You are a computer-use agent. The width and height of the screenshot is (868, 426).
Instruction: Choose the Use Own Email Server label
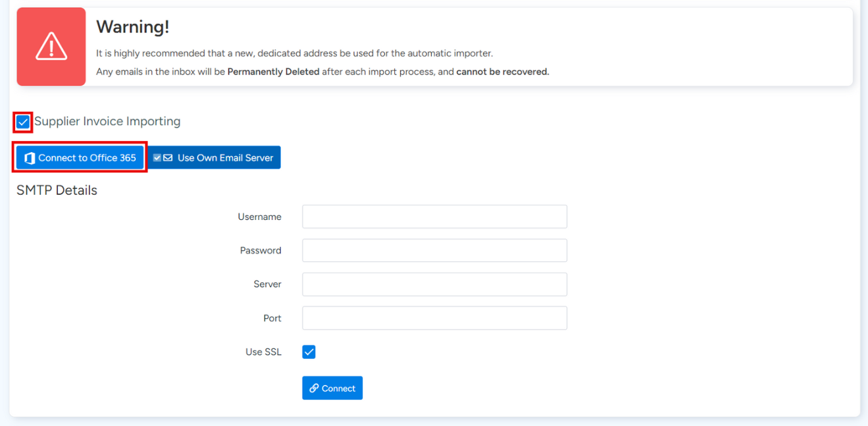pos(225,158)
